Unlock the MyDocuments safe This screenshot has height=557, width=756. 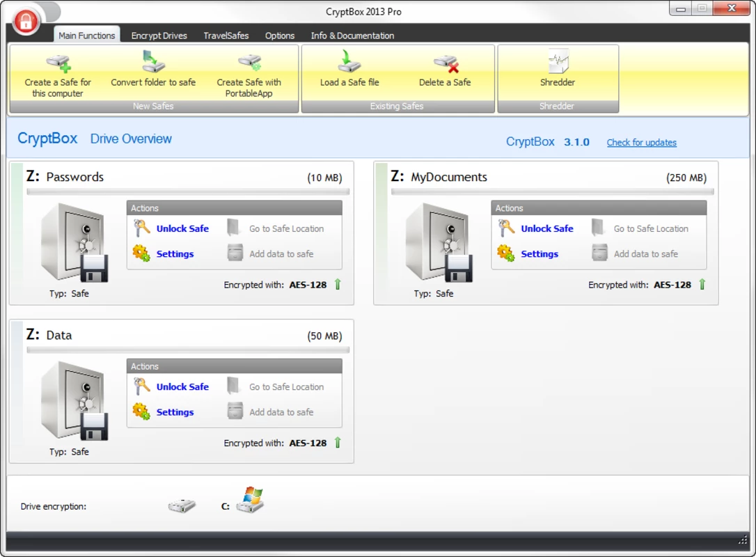(x=547, y=228)
